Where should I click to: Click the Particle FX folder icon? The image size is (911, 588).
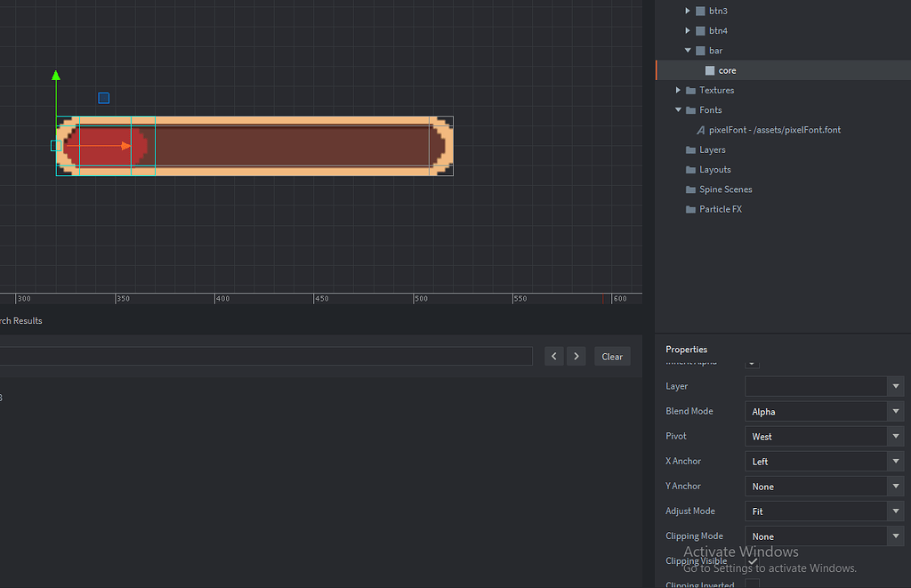point(690,209)
